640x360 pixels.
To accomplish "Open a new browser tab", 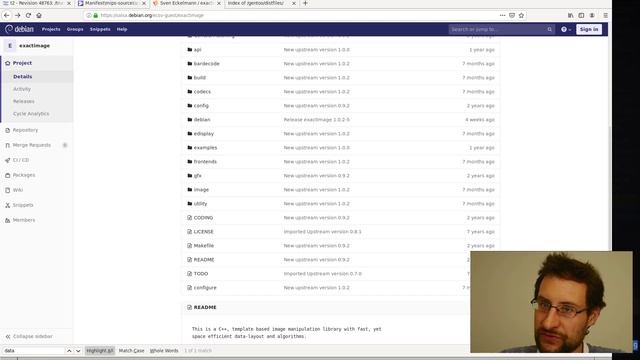I will pos(305,3).
